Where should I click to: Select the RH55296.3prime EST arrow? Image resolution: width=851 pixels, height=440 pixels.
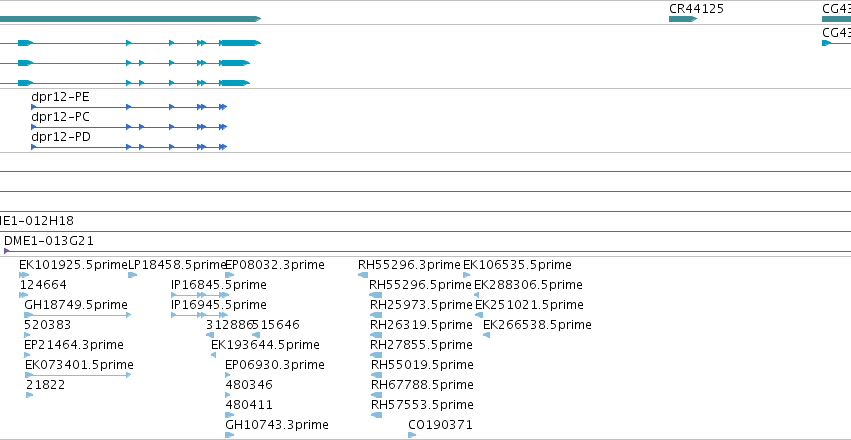click(x=363, y=275)
